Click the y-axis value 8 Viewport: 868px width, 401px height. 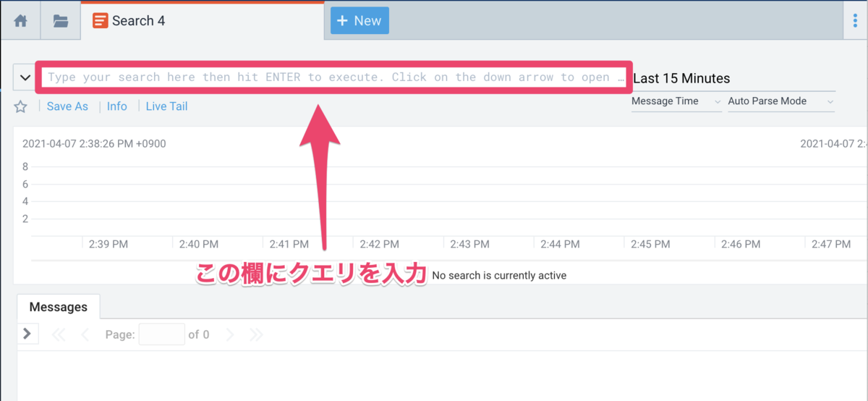25,166
